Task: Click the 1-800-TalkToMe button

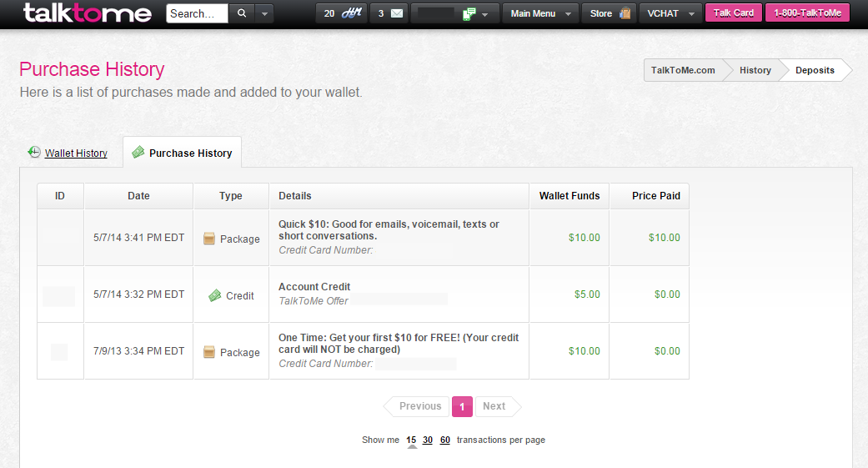Action: [808, 13]
